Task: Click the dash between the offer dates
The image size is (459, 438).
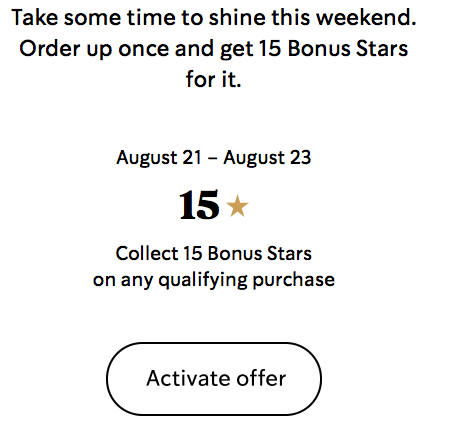Action: pos(212,159)
